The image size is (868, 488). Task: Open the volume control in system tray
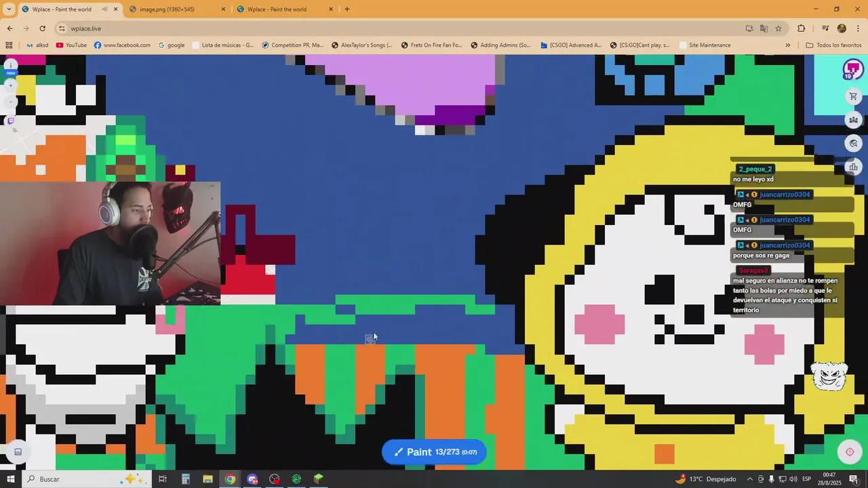pyautogui.click(x=793, y=479)
